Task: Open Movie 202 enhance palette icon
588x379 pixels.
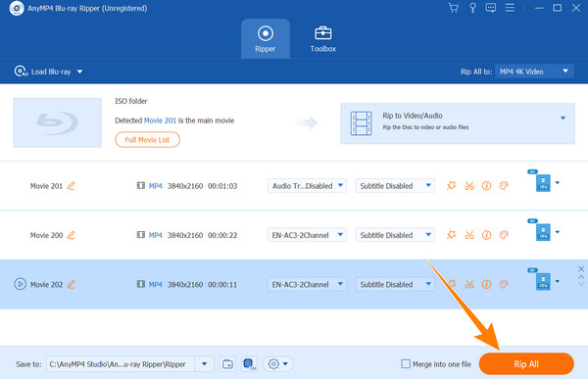Action: [x=504, y=285]
